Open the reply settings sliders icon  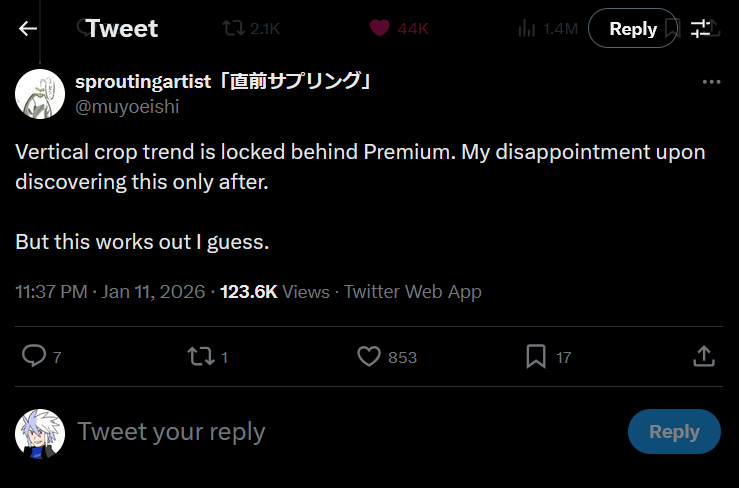coord(701,28)
